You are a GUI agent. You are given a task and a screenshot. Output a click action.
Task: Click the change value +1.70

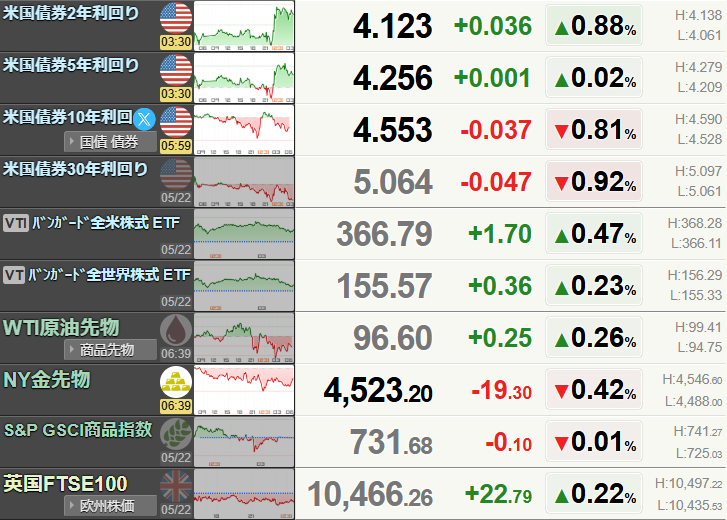pyautogui.click(x=500, y=234)
